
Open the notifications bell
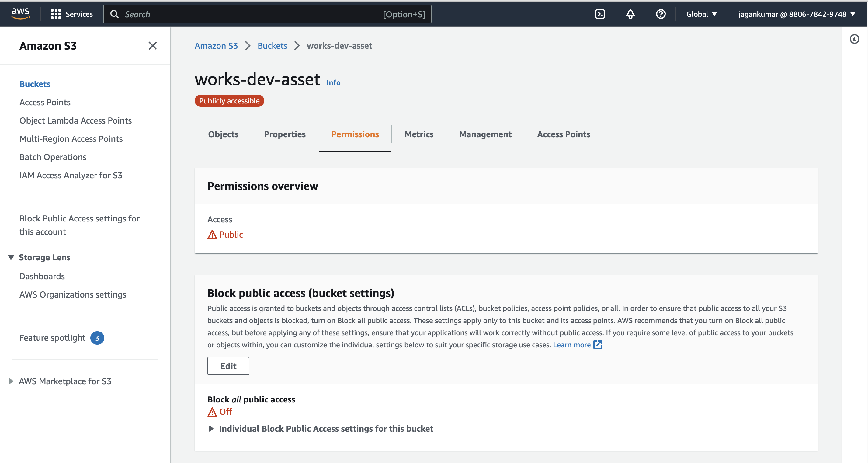pyautogui.click(x=630, y=14)
